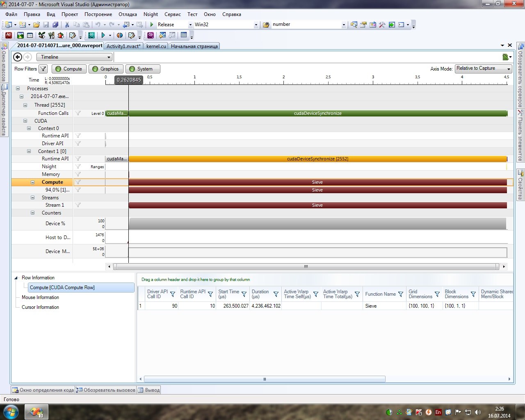This screenshot has height=420, width=525.
Task: Click the data table horizontal scrollbar
Action: click(265, 379)
